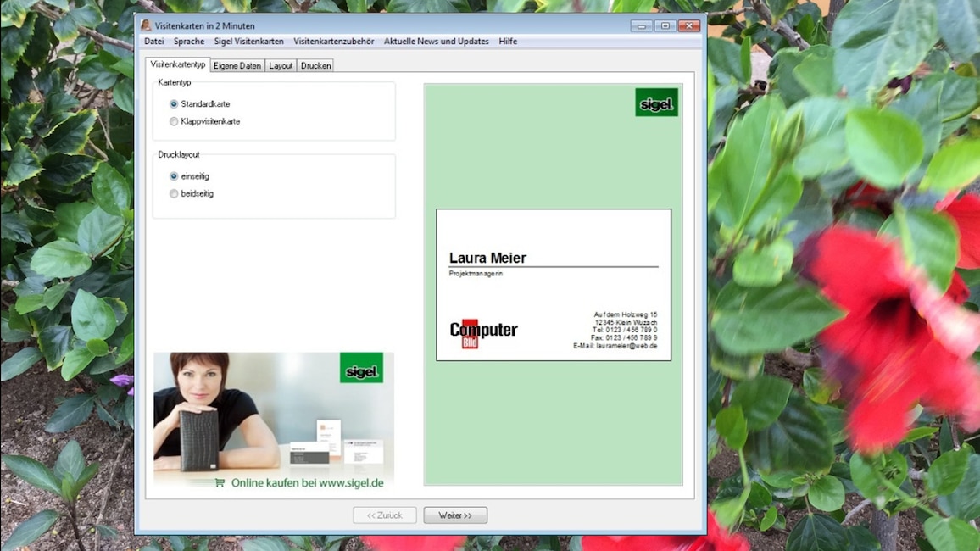Open the Drucken tab

[315, 65]
